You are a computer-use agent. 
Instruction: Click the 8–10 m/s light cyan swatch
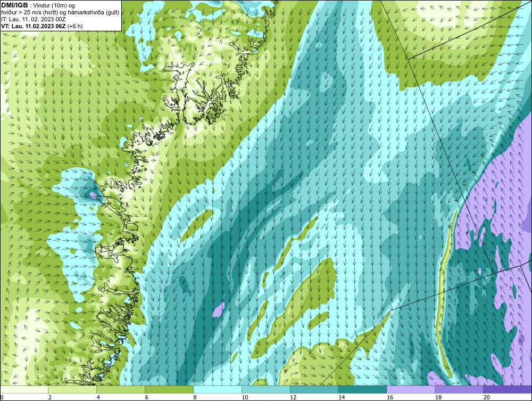pos(218,389)
